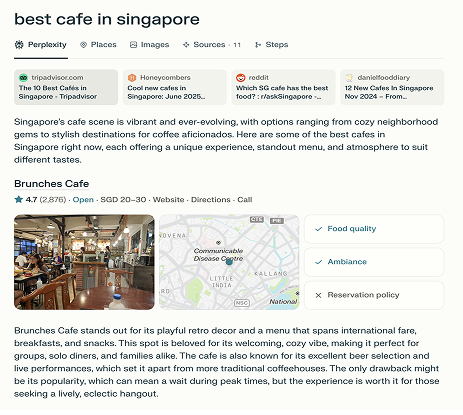Screen dimensions: 463x415
Task: Click the Kallang map label
Action: 271,274
